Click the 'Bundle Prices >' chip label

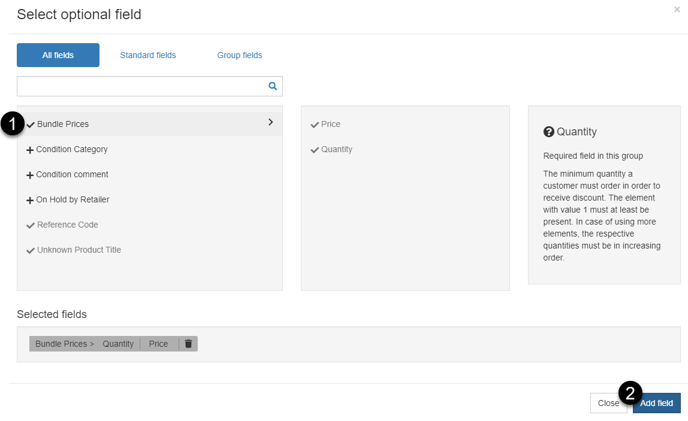pos(64,344)
